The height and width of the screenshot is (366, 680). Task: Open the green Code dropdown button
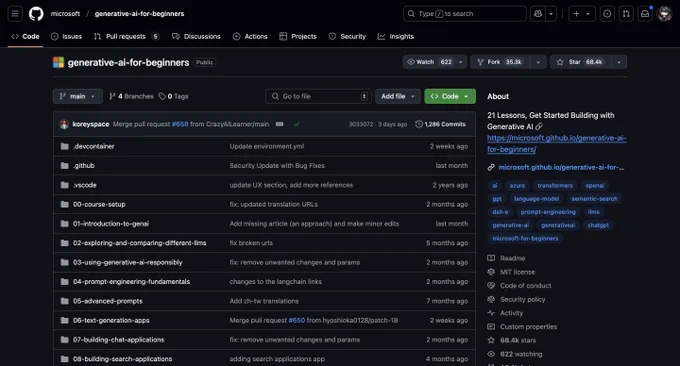pos(450,96)
